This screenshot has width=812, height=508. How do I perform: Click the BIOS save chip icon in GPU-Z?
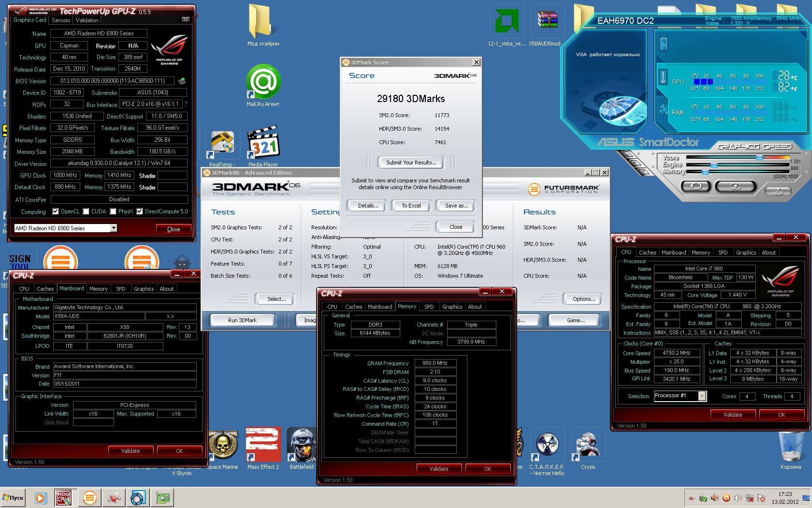(182, 81)
